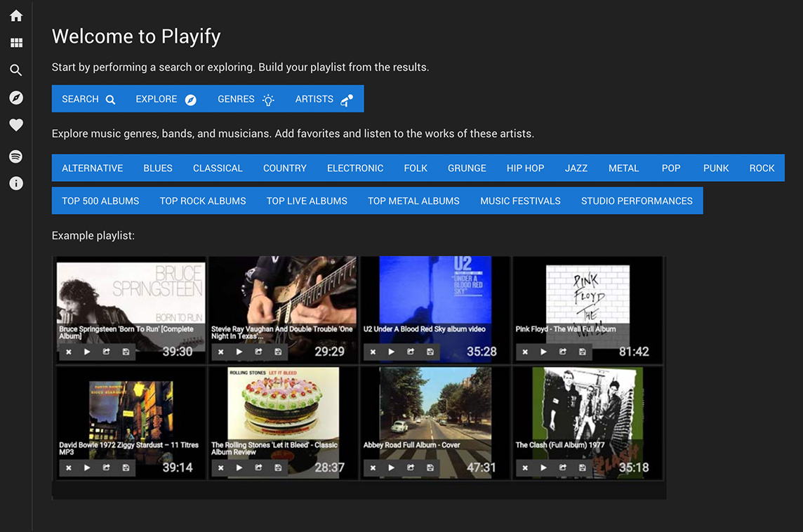Click the GENRES button
This screenshot has width=803, height=532.
pyautogui.click(x=246, y=99)
